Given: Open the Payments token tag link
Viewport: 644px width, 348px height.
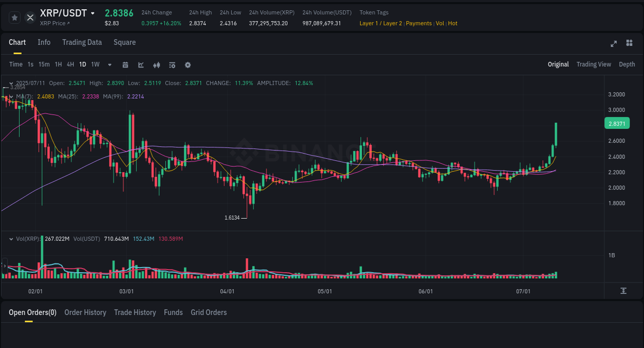Looking at the screenshot, I should [x=419, y=23].
